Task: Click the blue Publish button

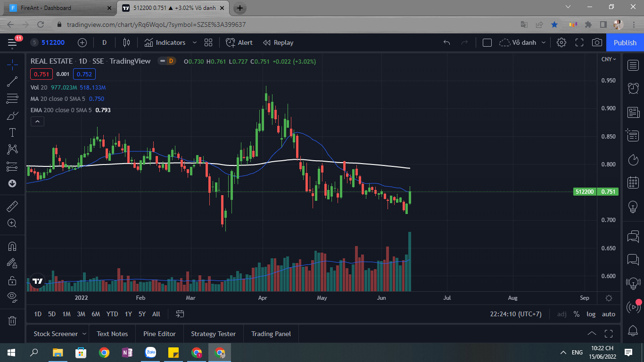Action: 625,42
